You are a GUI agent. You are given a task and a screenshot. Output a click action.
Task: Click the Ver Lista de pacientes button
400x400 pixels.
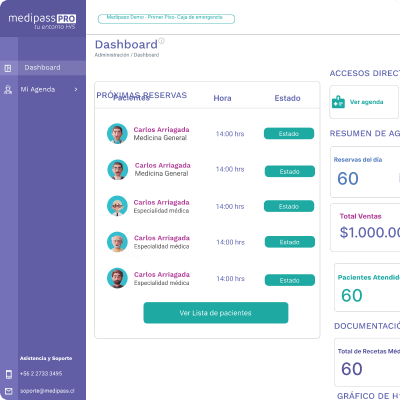216,313
